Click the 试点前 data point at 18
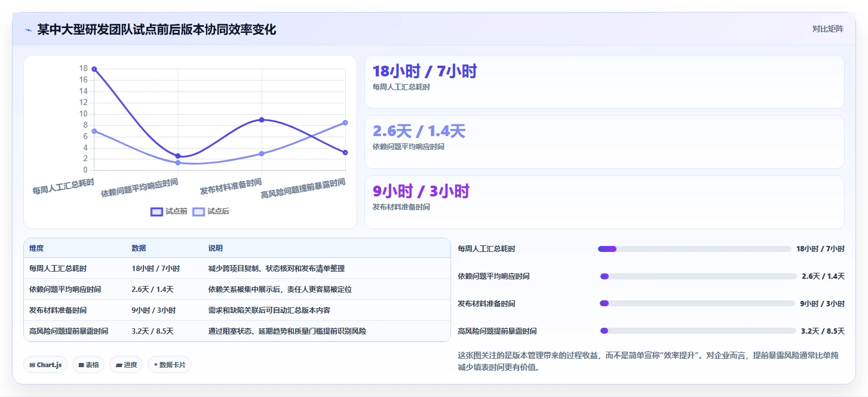The image size is (868, 397). tap(94, 69)
